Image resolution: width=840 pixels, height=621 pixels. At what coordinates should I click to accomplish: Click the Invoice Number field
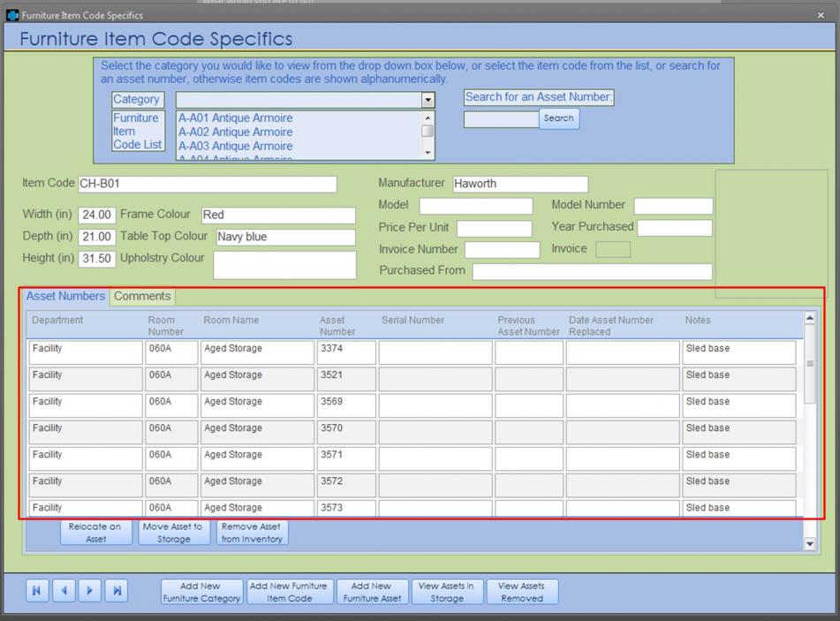pos(503,250)
